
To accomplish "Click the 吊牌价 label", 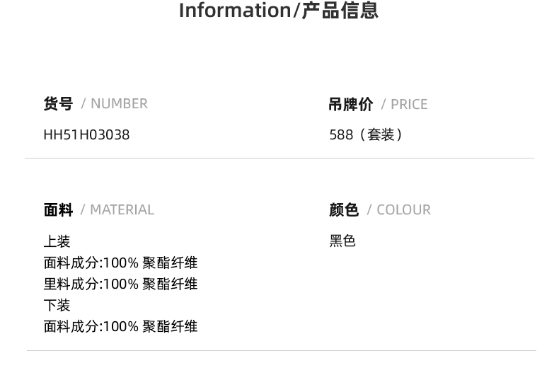I will (x=351, y=105).
